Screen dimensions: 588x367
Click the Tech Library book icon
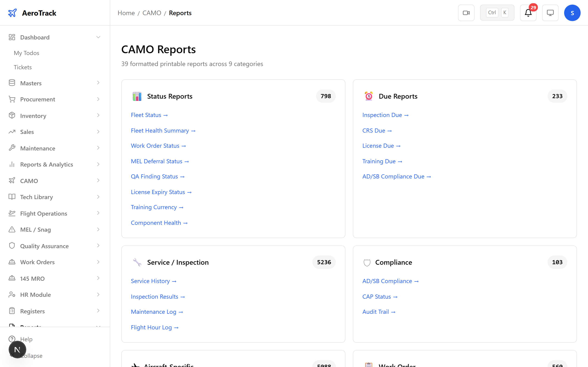tap(12, 197)
